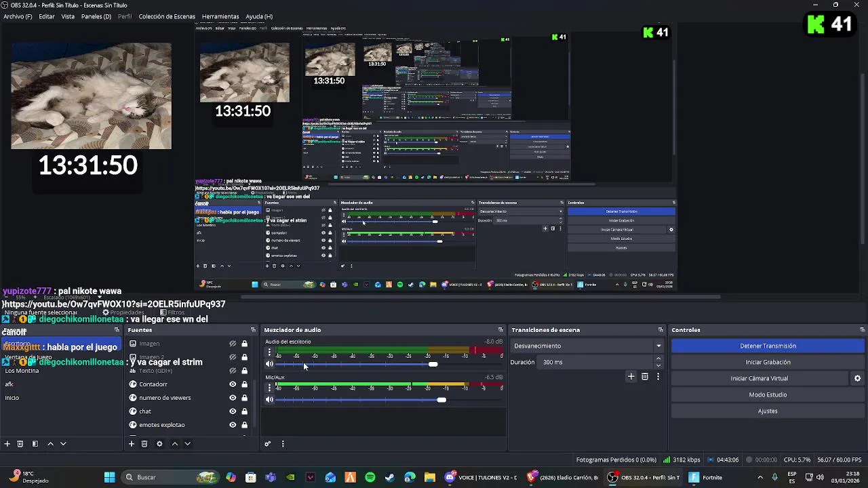Click Iniciar Grabación button
Viewport: 868px width, 488px height.
point(768,362)
